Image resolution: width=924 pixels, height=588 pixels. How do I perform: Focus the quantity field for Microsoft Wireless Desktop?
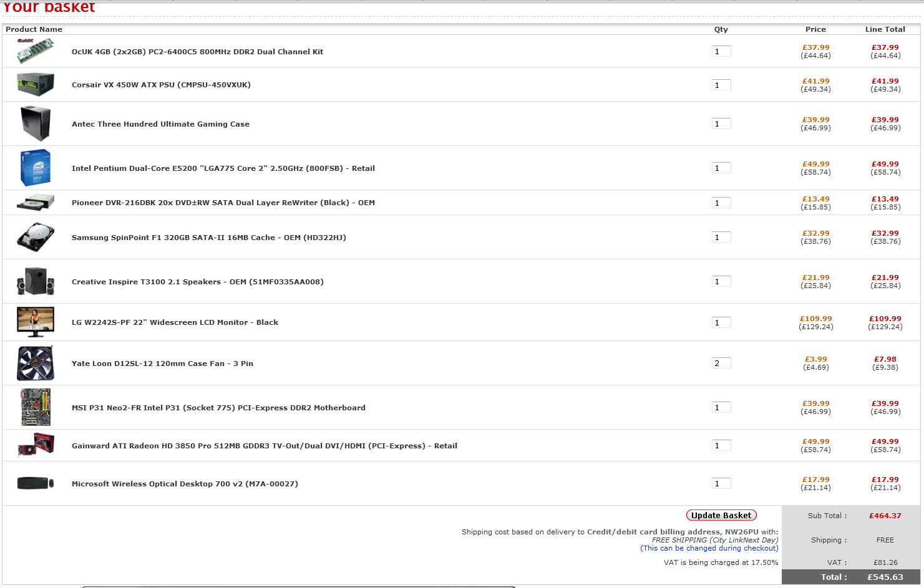[x=721, y=483]
